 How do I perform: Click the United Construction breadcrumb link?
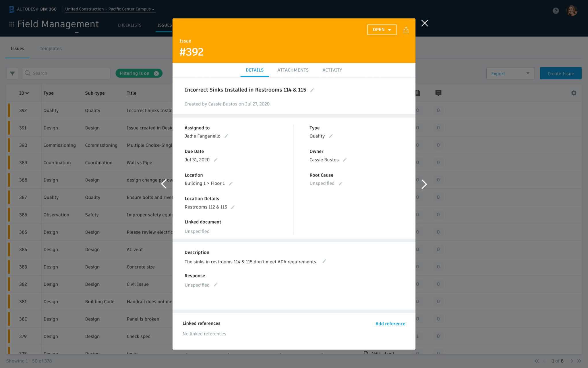pyautogui.click(x=84, y=9)
